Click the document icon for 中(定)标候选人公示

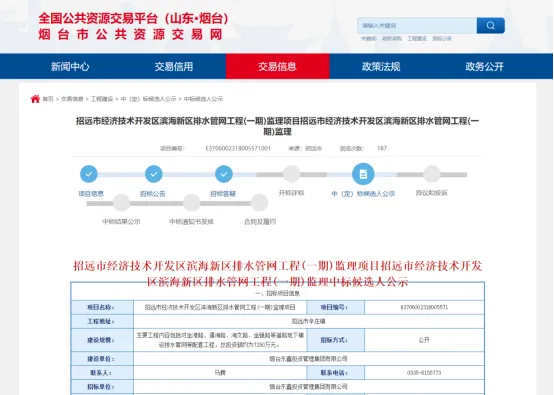(x=363, y=174)
